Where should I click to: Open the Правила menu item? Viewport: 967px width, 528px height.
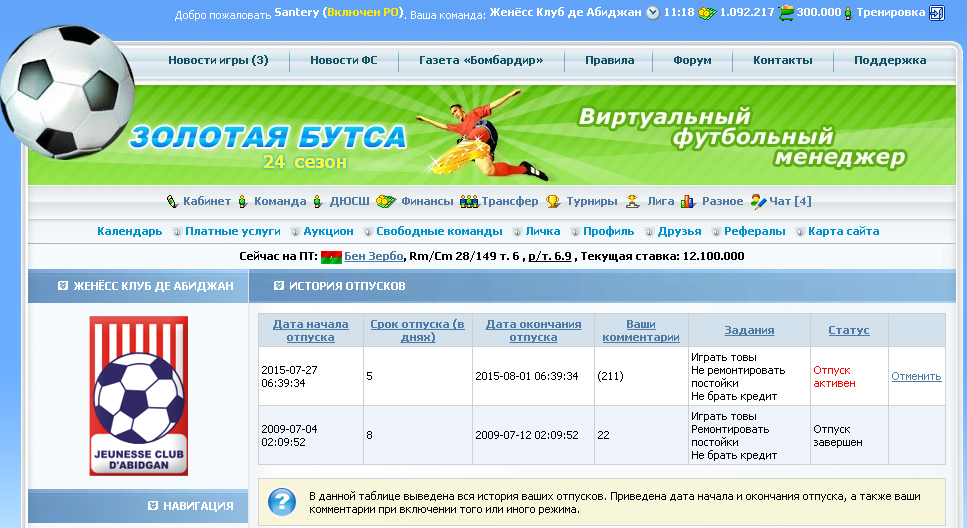[609, 60]
